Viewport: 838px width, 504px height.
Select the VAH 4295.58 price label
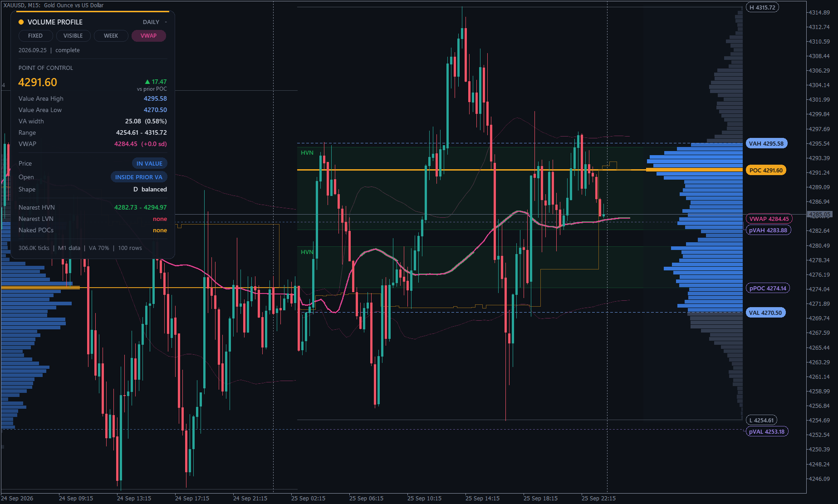[766, 143]
